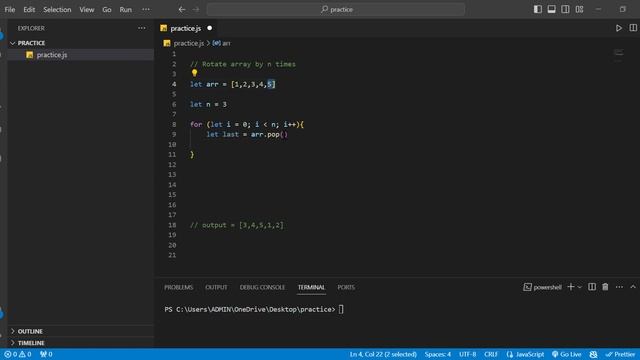Screen dimensions: 640x360
Task: Start Go Live server
Action: (567, 354)
